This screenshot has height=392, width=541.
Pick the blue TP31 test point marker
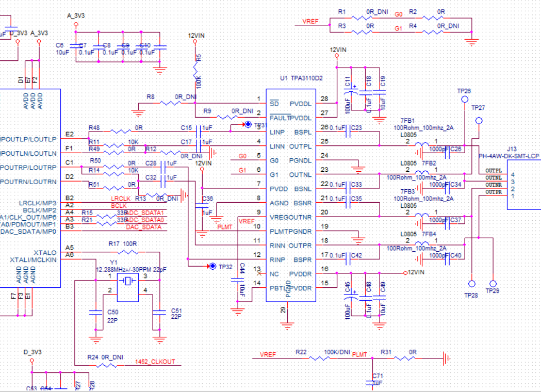tap(248, 124)
